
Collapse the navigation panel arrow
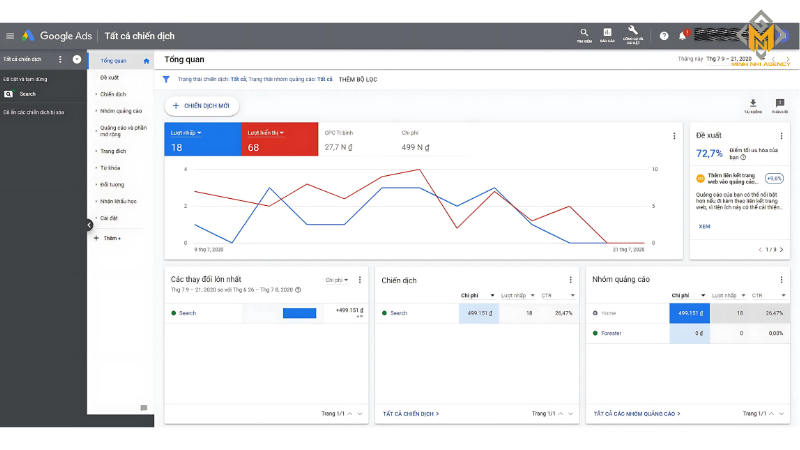89,224
